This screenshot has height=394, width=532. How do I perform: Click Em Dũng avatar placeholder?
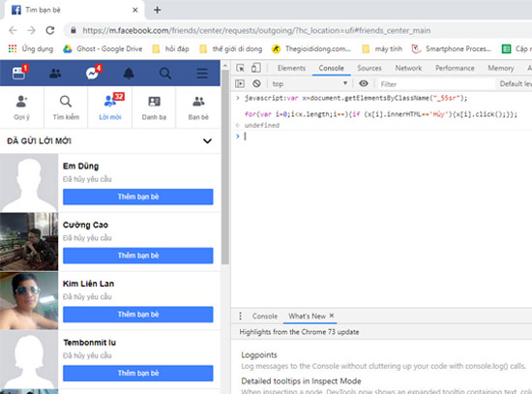point(29,183)
